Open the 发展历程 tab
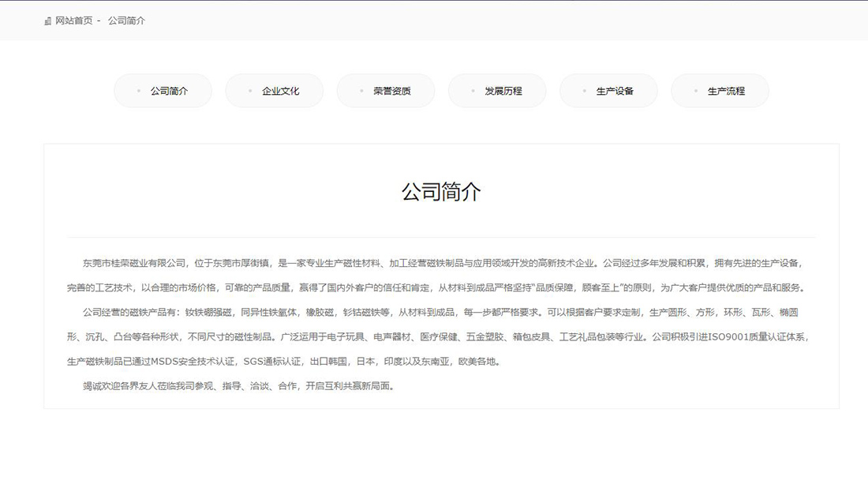The width and height of the screenshot is (868, 488). [x=497, y=91]
